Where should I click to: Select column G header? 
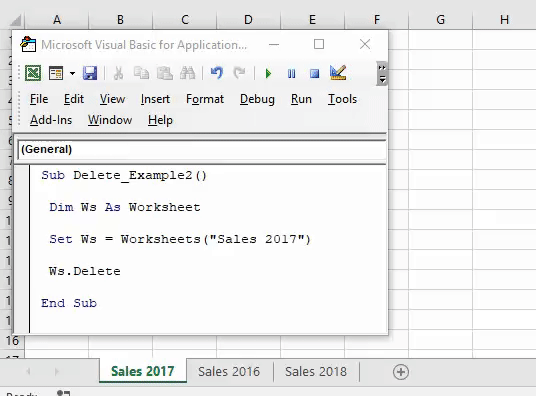click(x=441, y=20)
